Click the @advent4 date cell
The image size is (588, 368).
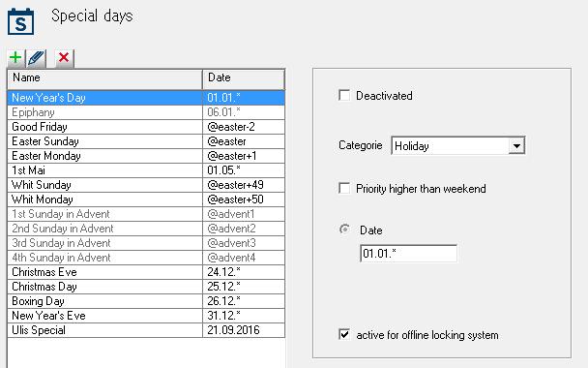[244, 258]
